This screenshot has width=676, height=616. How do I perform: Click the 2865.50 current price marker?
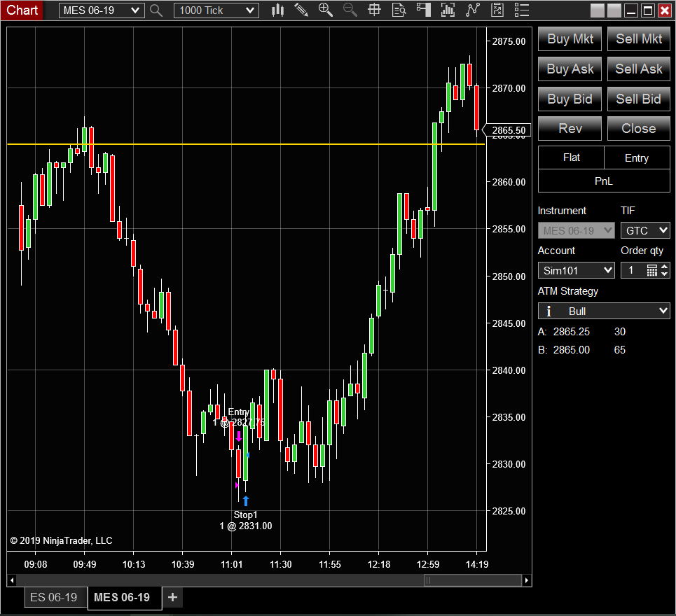[x=506, y=130]
